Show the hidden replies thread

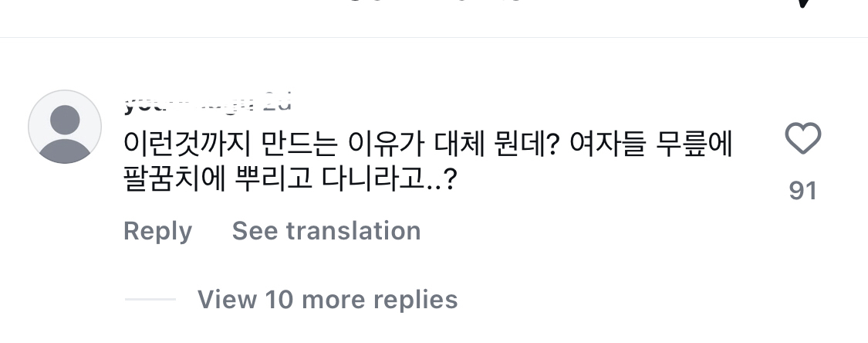327,299
